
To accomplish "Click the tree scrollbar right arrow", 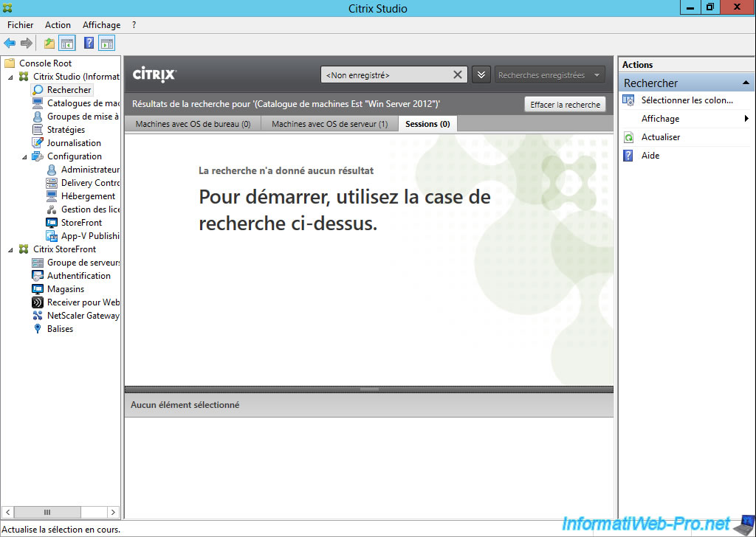I will tap(113, 512).
